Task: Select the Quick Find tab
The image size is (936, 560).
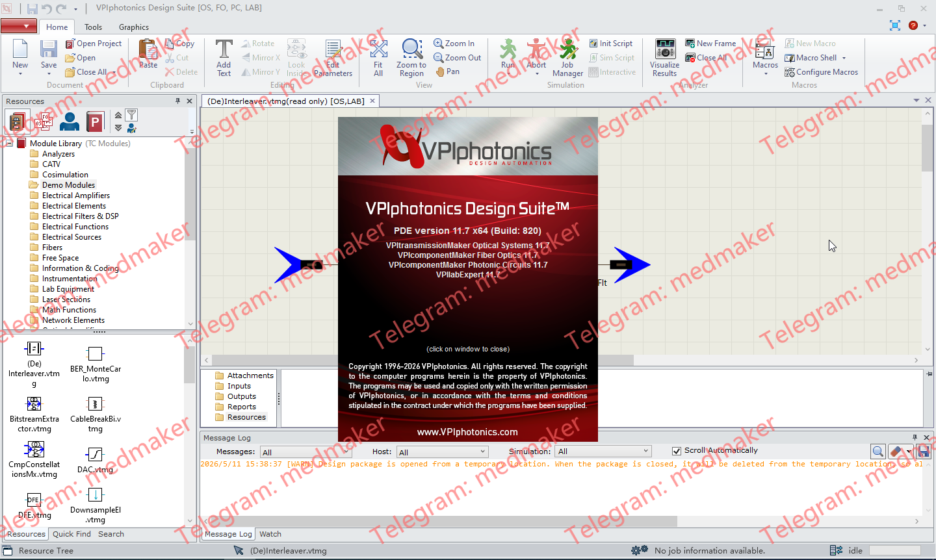Action: (x=71, y=534)
